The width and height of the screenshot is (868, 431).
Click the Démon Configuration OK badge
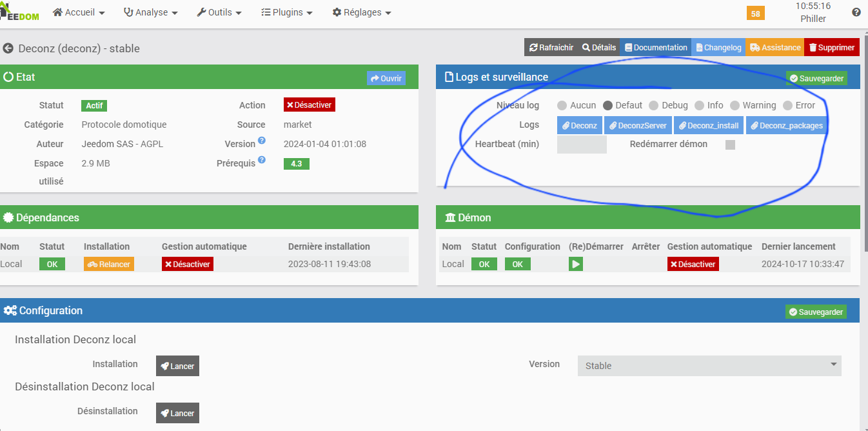pyautogui.click(x=517, y=264)
